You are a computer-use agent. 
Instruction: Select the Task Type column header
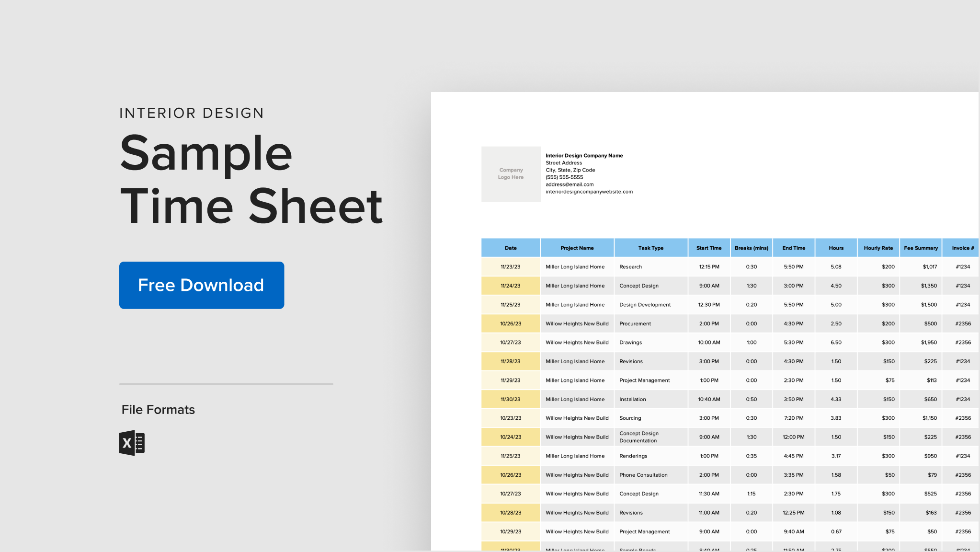[x=650, y=248]
